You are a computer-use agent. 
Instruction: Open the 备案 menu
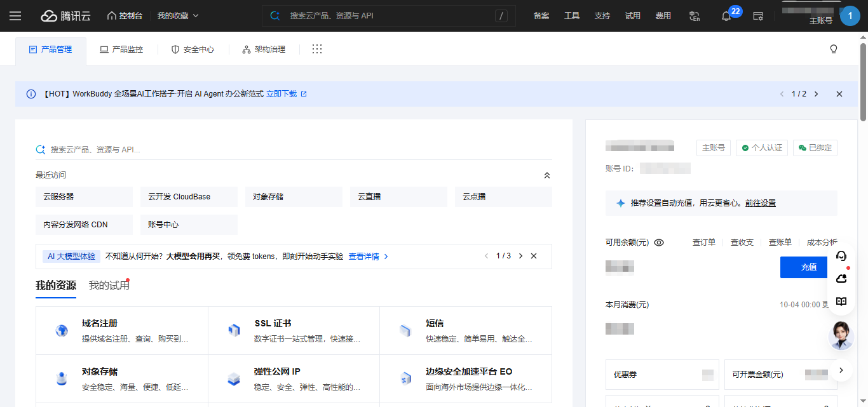[541, 16]
